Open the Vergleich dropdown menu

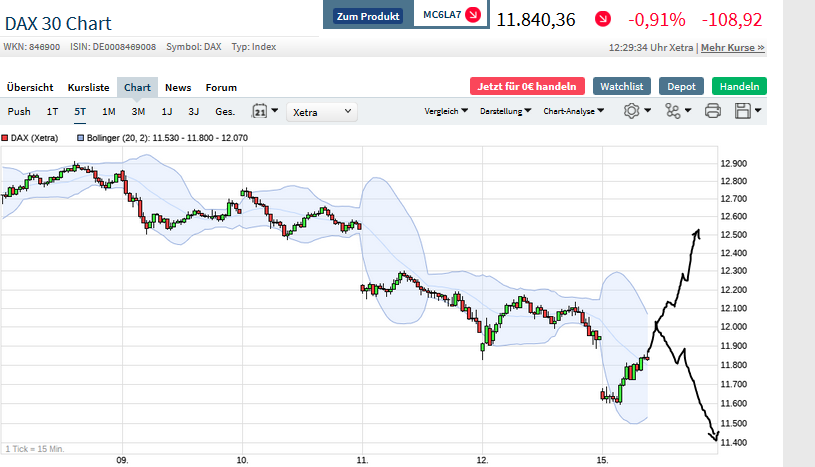446,112
